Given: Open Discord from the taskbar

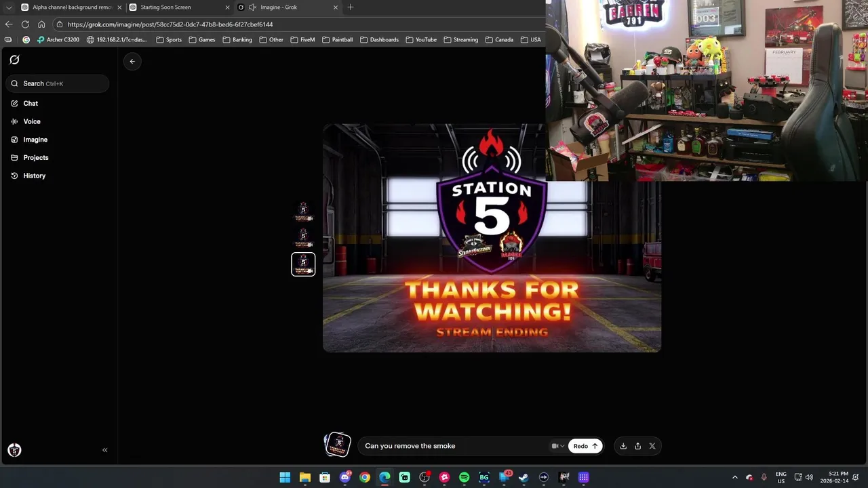Looking at the screenshot, I should tap(345, 477).
